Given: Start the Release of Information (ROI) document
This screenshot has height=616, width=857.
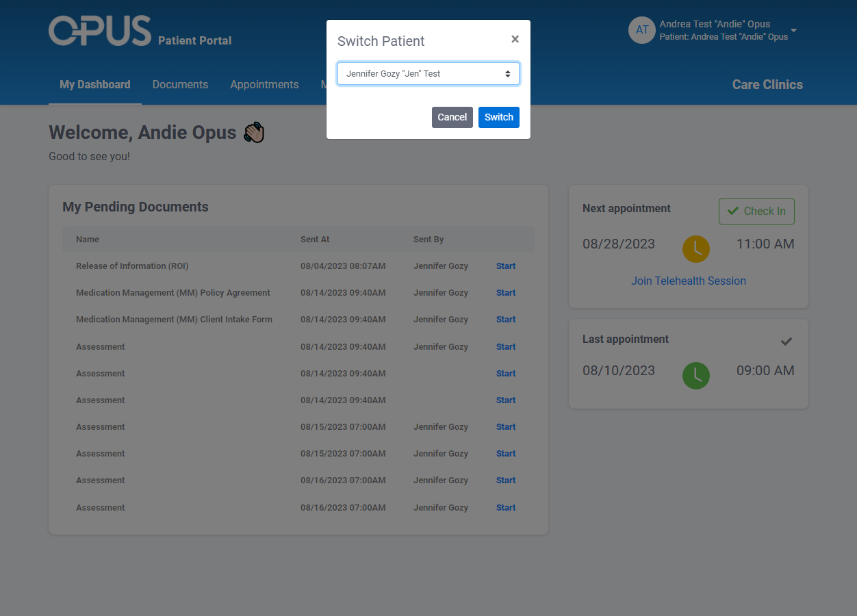Looking at the screenshot, I should coord(506,266).
